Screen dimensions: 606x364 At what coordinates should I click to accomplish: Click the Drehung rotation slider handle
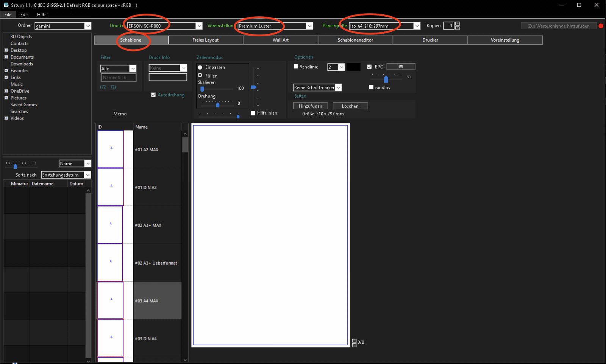[218, 105]
